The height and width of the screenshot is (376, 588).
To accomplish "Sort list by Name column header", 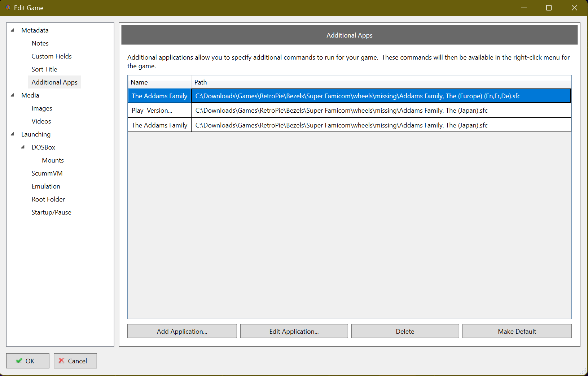I will (x=159, y=82).
